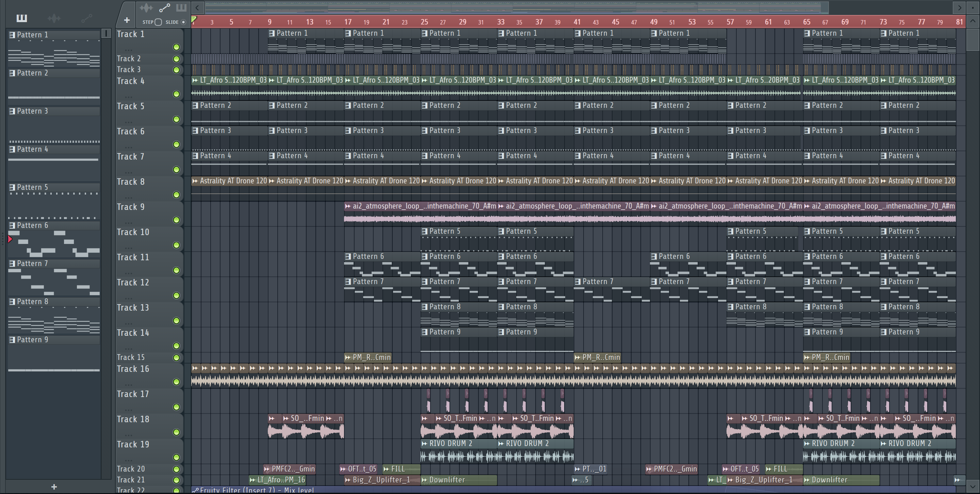Select the Track 3 header

click(149, 70)
